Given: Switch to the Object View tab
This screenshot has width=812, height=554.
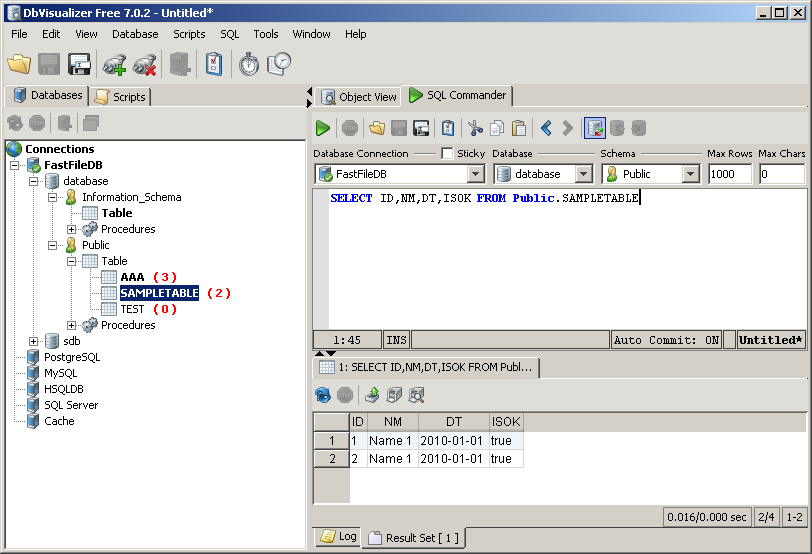Looking at the screenshot, I should point(358,97).
